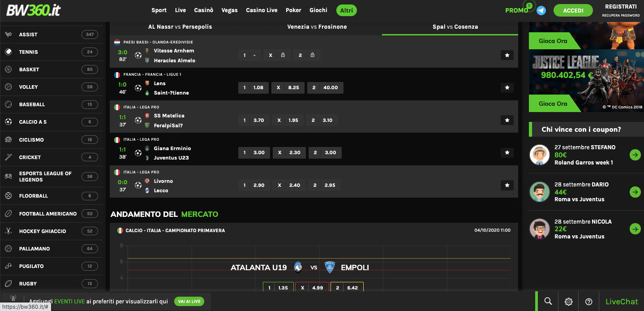Open the Sport menu
Screen dimensions: 644x311
pos(159,10)
